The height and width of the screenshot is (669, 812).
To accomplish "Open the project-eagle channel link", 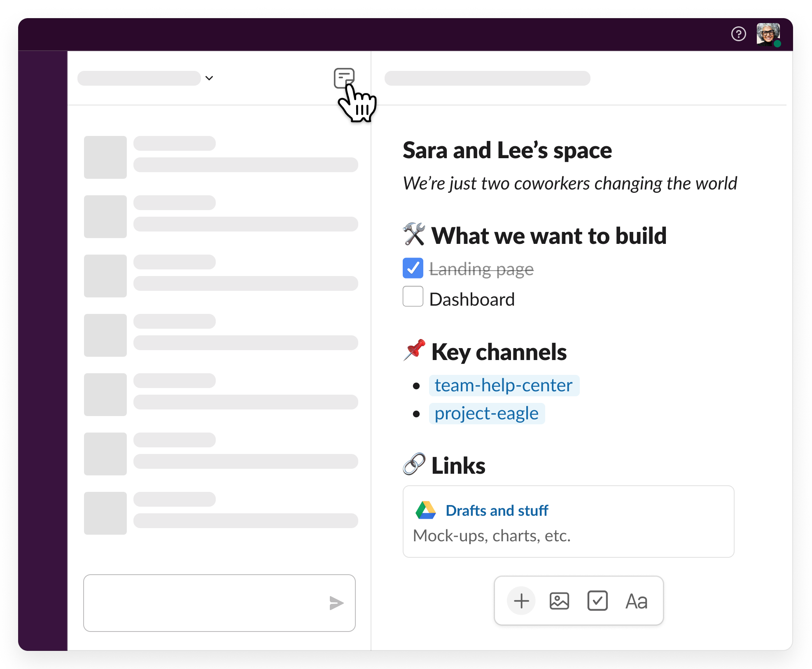I will pyautogui.click(x=487, y=413).
